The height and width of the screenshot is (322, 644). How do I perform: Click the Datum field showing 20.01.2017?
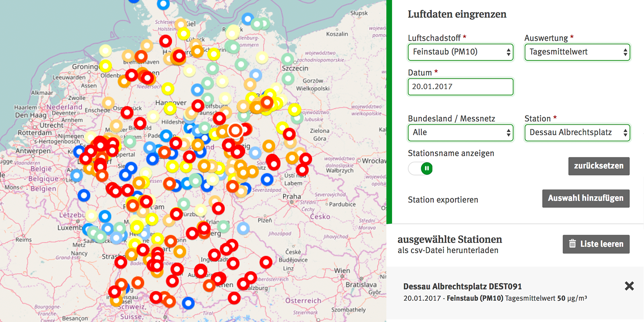tap(460, 87)
